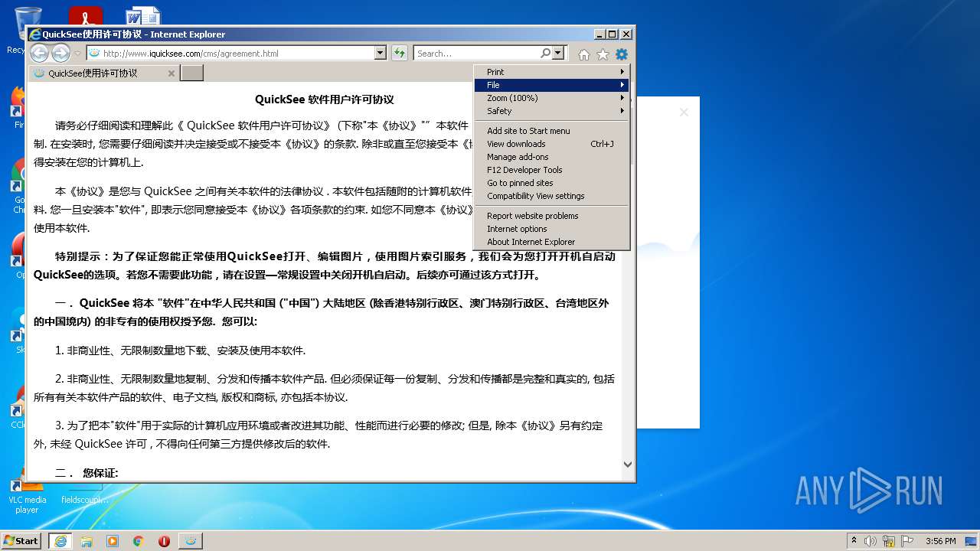
Task: Open Windows Media Player taskbar icon
Action: point(113,541)
